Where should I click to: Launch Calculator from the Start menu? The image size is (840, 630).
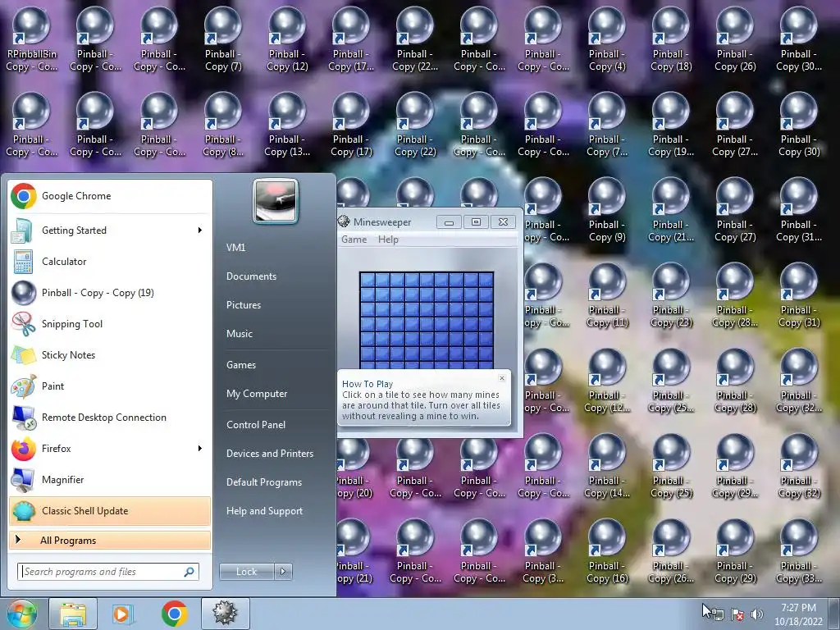pyautogui.click(x=110, y=262)
